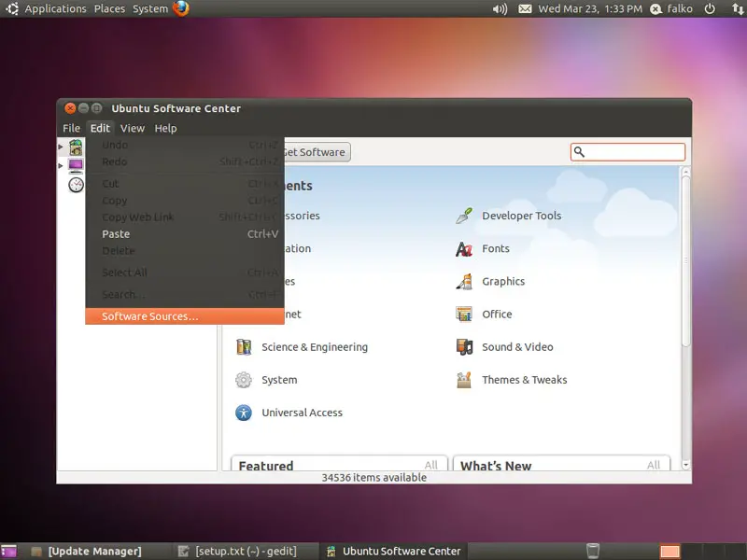Open the mail indicator envelope icon
This screenshot has height=560, width=747.
click(x=525, y=8)
